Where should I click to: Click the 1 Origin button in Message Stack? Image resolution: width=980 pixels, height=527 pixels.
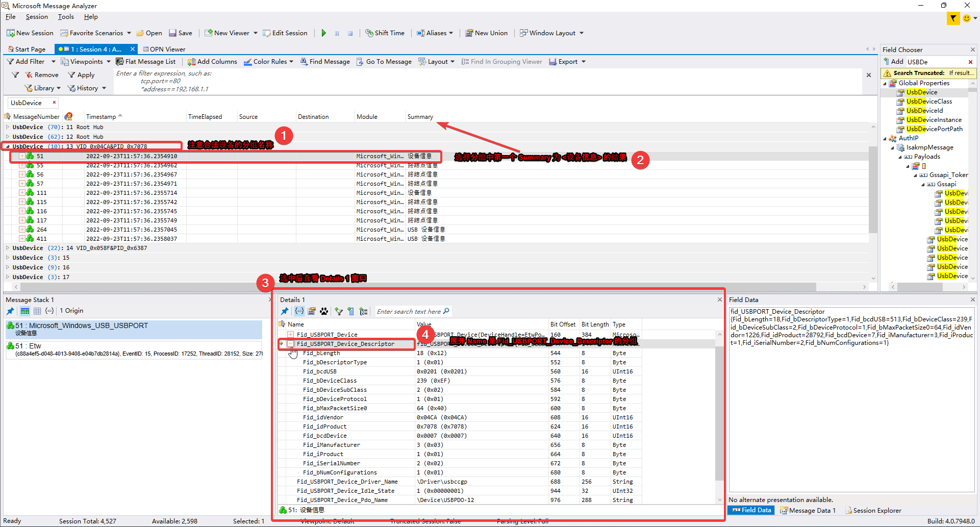click(71, 311)
